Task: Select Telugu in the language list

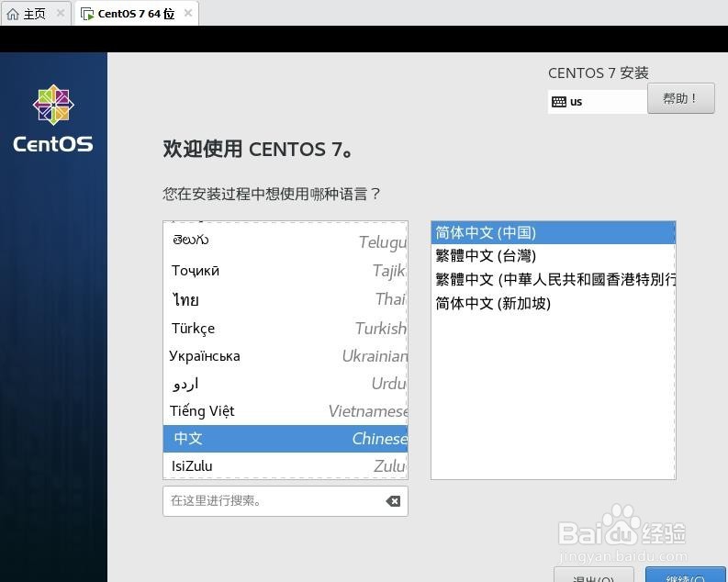Action: 286,241
